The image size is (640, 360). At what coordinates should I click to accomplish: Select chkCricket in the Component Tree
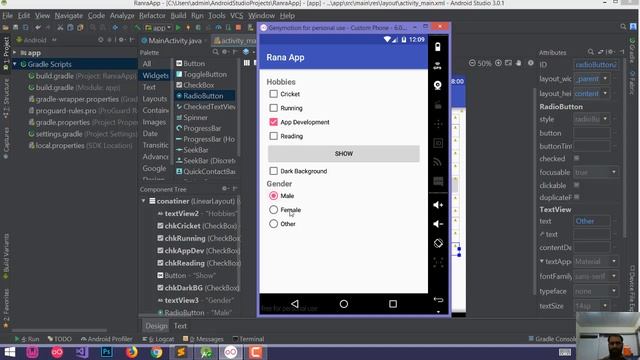pyautogui.click(x=198, y=226)
